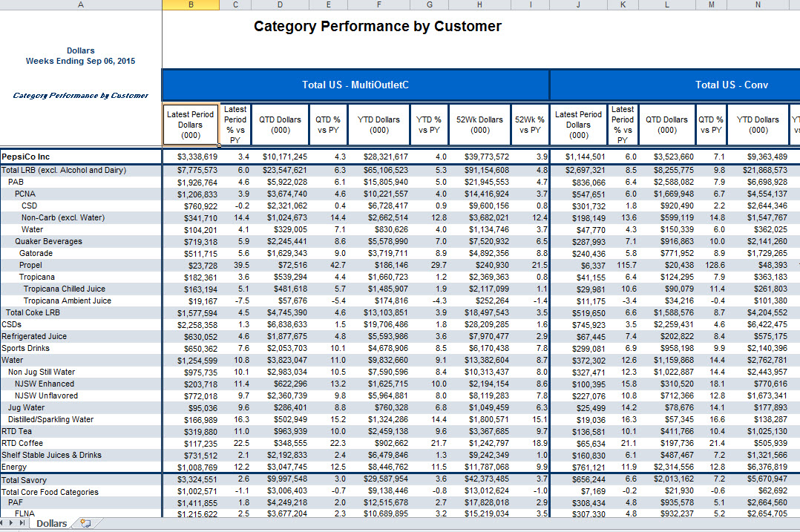Click the cell showing $1,144,501

pyautogui.click(x=578, y=157)
